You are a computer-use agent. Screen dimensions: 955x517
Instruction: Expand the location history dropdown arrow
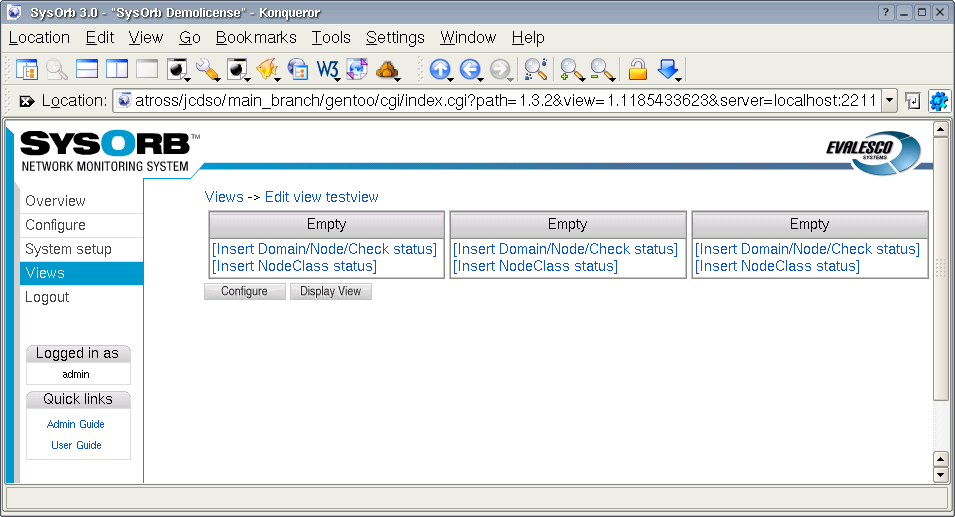coord(890,100)
